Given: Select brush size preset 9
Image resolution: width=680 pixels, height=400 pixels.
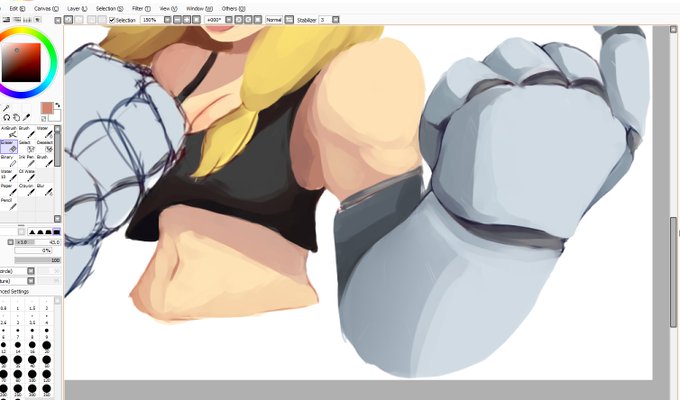Looking at the screenshot, I should [46, 334].
